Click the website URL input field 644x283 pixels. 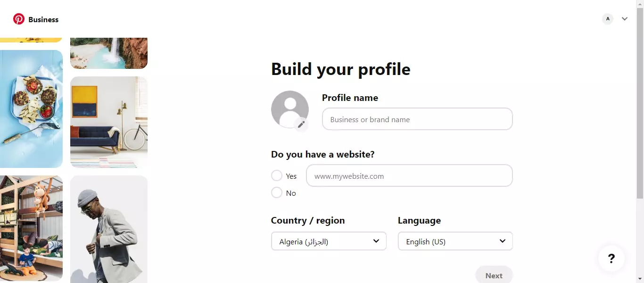point(409,176)
